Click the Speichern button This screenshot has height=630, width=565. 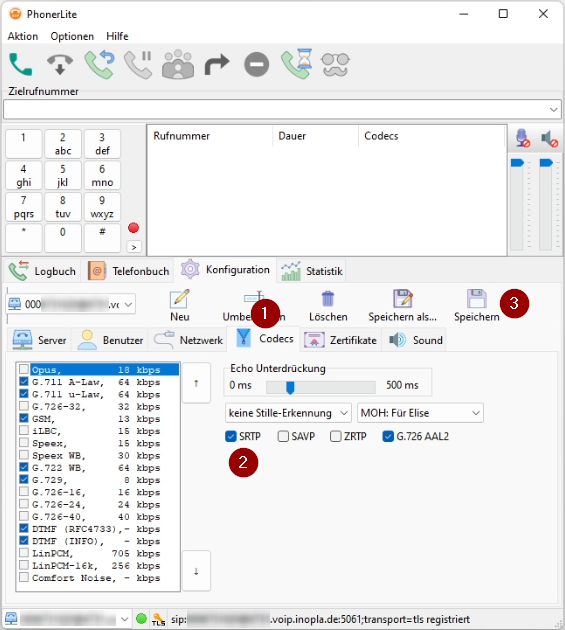click(x=477, y=306)
